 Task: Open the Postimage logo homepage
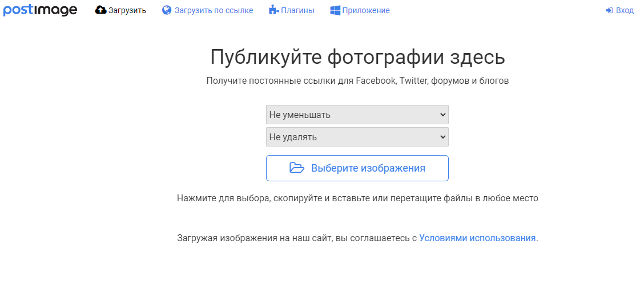click(40, 10)
